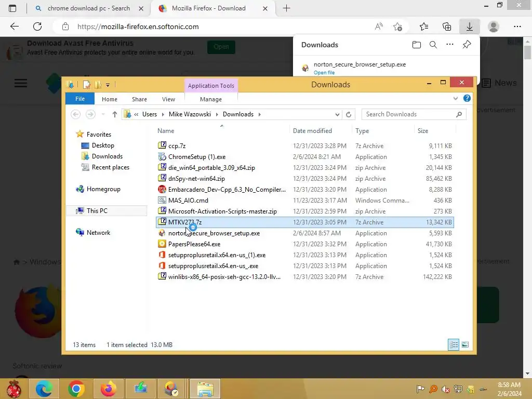532x399 pixels.
Task: Expand breadcrumb arrow after Downloads
Action: [x=260, y=114]
